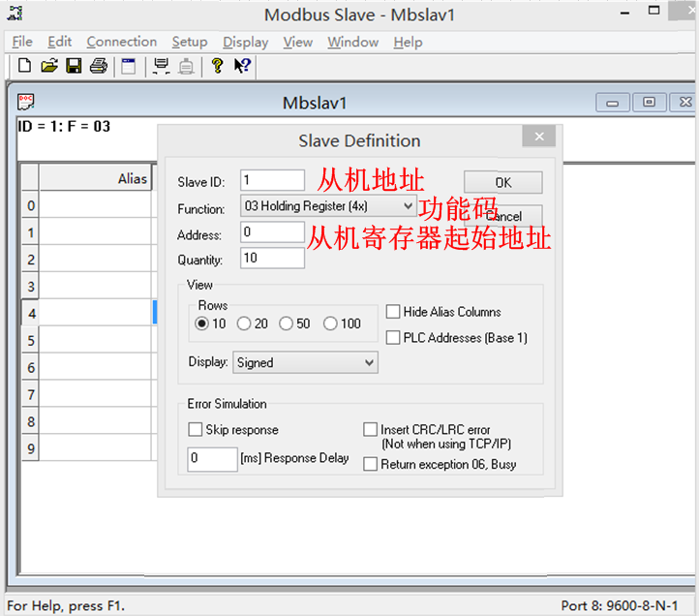699x616 pixels.
Task: Select the 20 rows radio button
Action: point(244,323)
